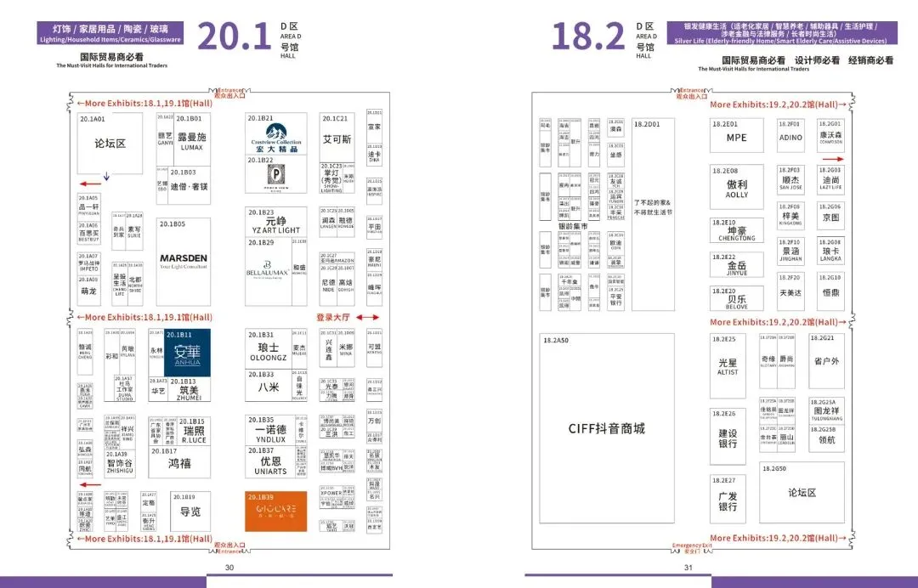Image resolution: width=918 pixels, height=588 pixels.
Task: Click booth 18.2F01 ADINO
Action: pos(790,135)
